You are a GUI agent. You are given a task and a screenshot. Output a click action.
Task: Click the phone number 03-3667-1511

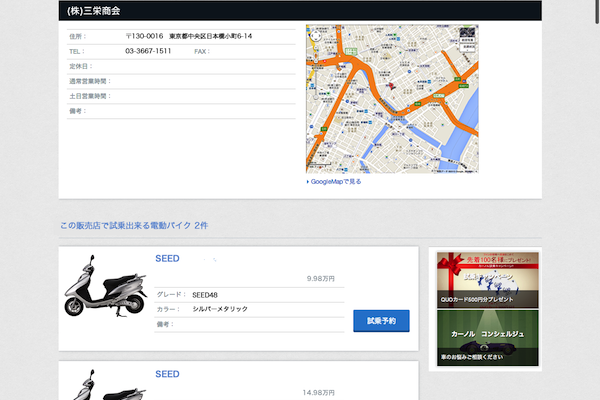148,51
